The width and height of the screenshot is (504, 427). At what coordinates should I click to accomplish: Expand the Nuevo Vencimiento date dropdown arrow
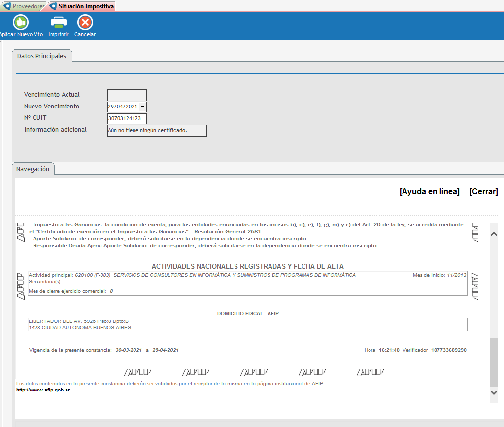coord(142,107)
